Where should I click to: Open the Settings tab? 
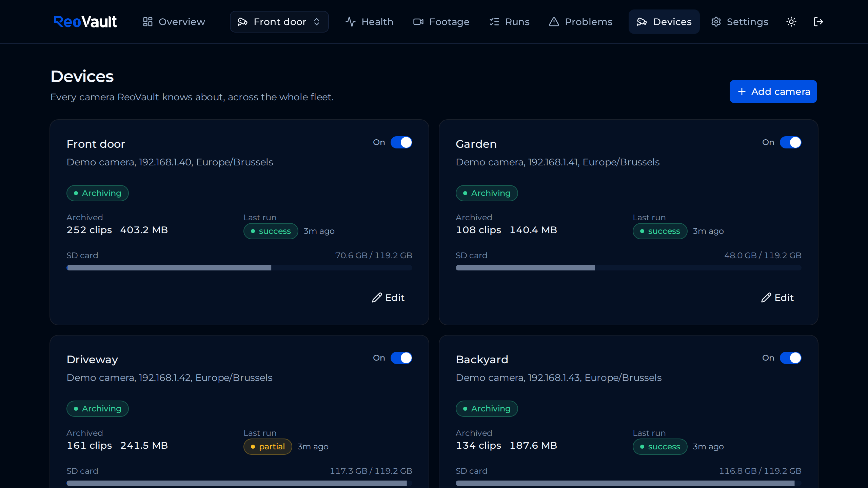pyautogui.click(x=739, y=22)
